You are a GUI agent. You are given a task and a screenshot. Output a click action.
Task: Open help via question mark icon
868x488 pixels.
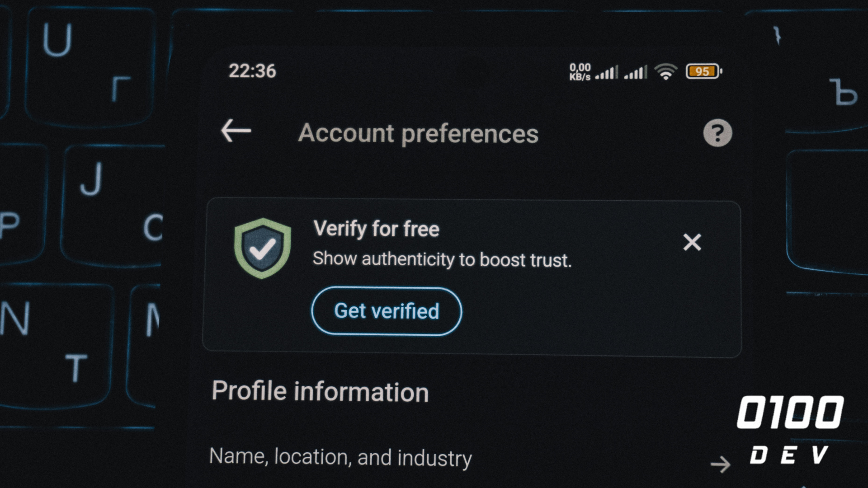click(x=717, y=133)
